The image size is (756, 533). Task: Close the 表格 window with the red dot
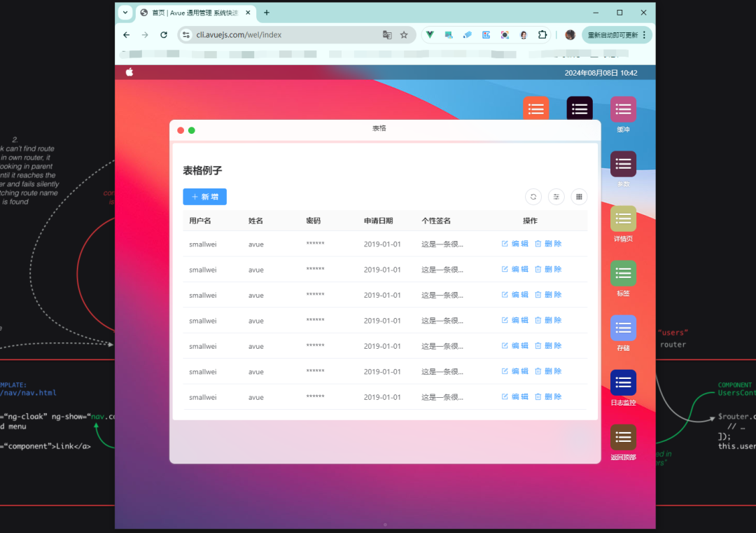click(181, 130)
